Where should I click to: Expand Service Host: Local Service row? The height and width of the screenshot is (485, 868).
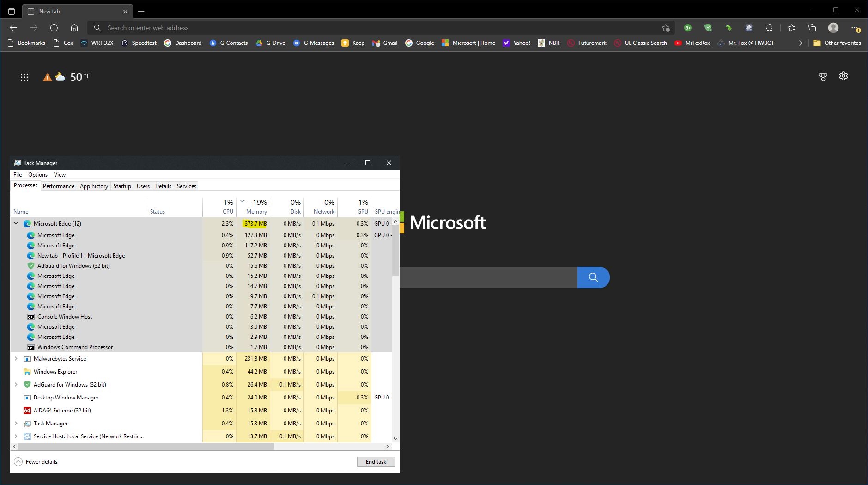point(16,436)
